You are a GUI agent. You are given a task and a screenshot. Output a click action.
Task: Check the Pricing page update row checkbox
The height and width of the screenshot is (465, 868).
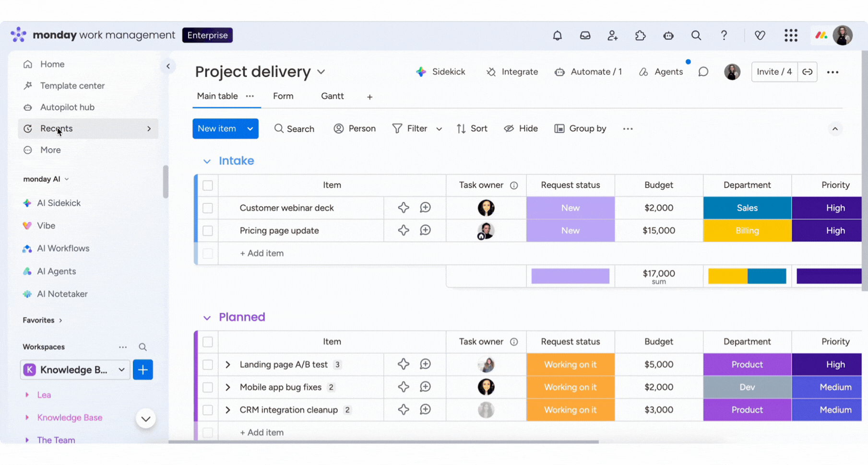(207, 231)
